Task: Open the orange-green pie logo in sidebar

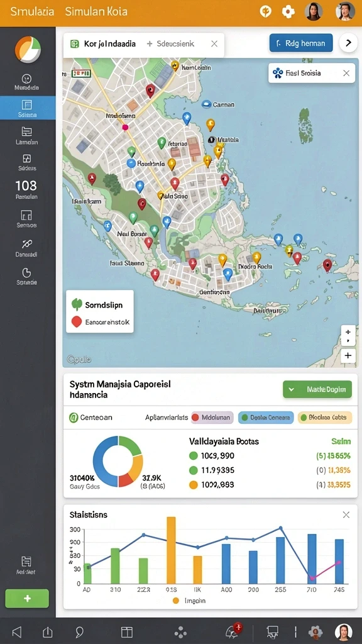Action: click(28, 49)
